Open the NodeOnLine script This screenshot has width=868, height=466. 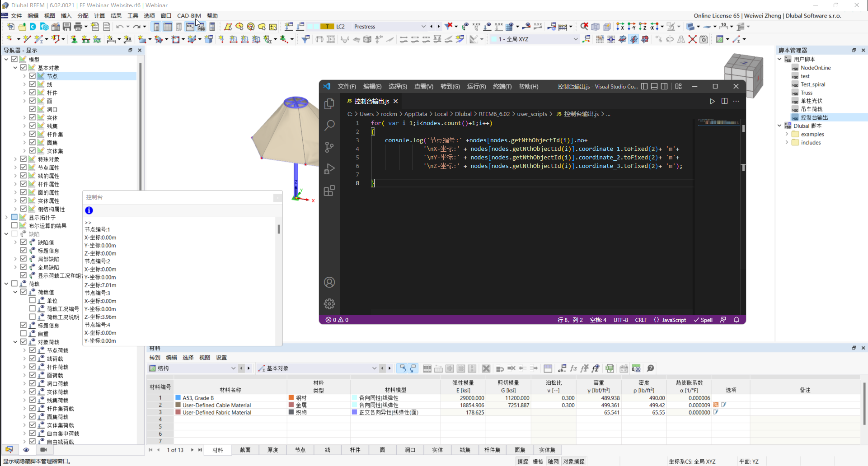click(x=816, y=68)
